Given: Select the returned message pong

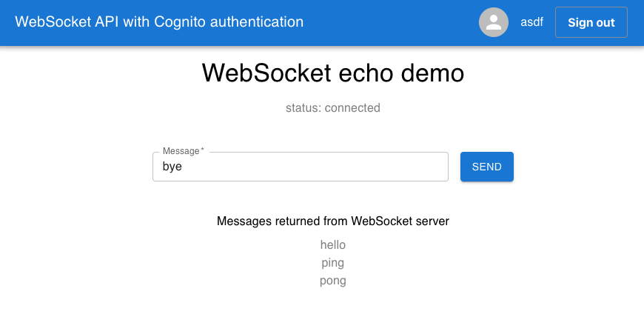Looking at the screenshot, I should pos(333,281).
